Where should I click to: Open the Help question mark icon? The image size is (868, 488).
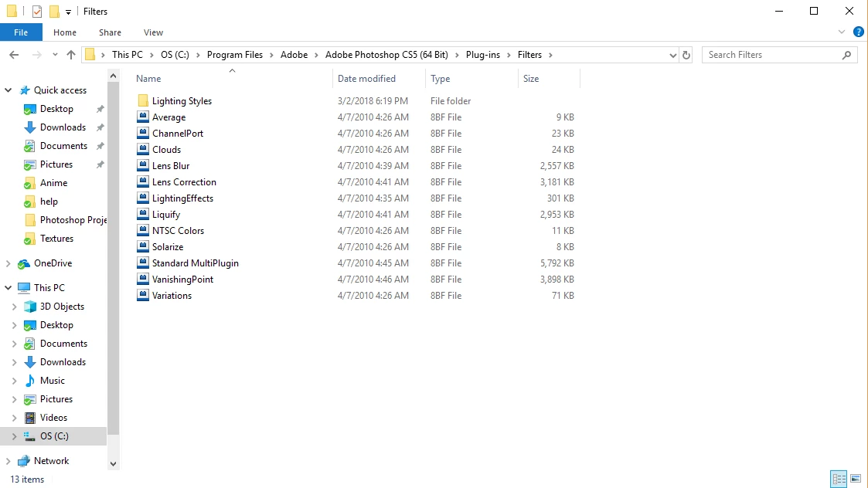[x=858, y=32]
